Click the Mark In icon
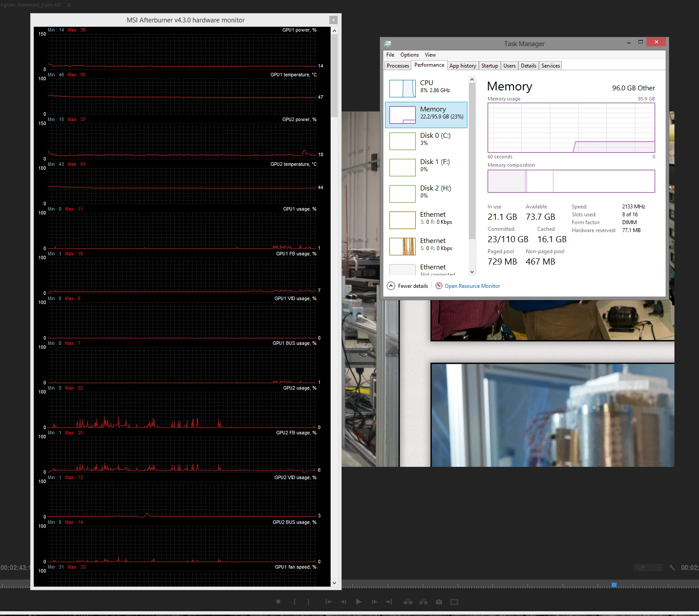Viewport: 699px width, 616px height. [294, 602]
